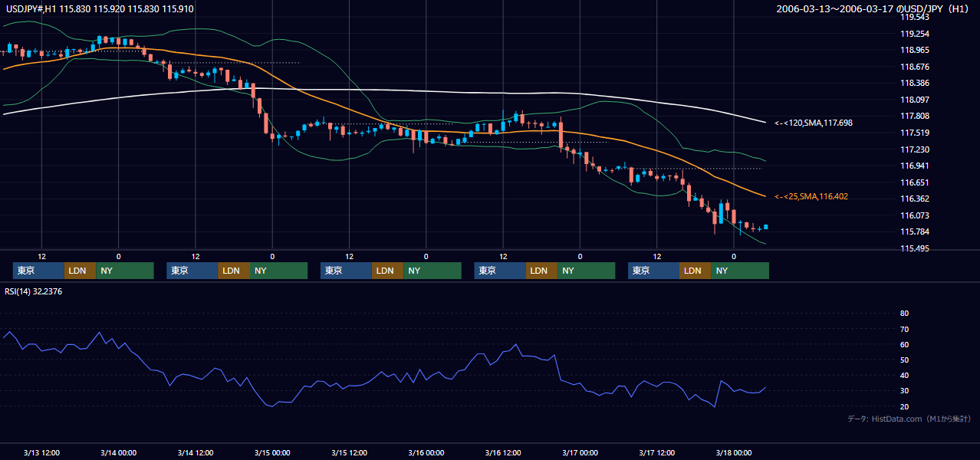980x460 pixels.
Task: Click price axis value 116.651
Action: click(914, 182)
